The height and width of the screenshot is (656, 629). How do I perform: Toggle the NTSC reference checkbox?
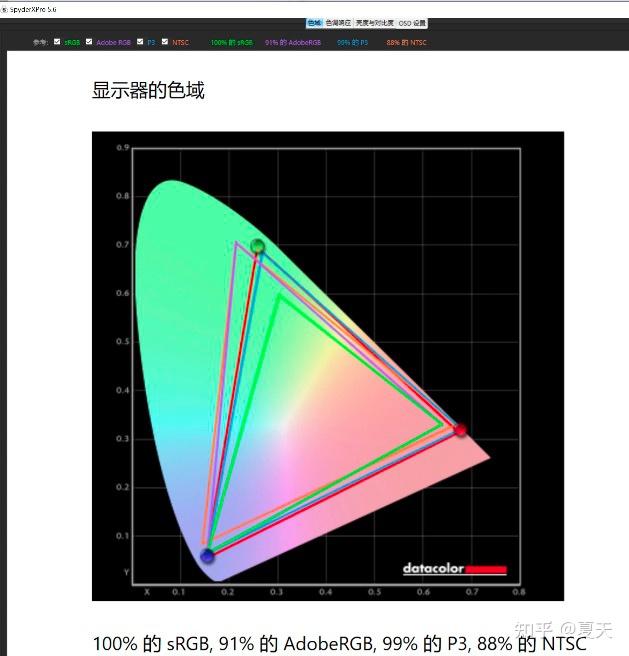pos(165,42)
